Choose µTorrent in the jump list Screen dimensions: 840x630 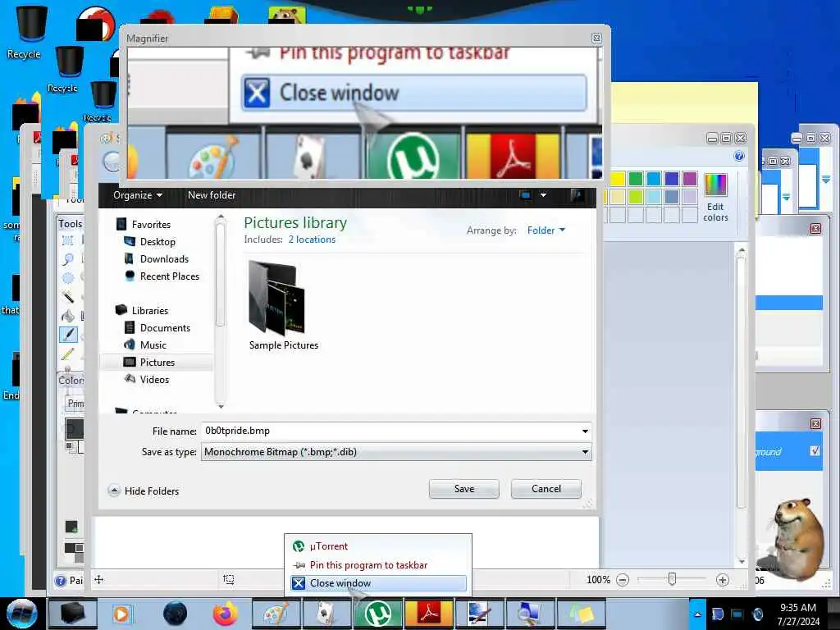378,546
